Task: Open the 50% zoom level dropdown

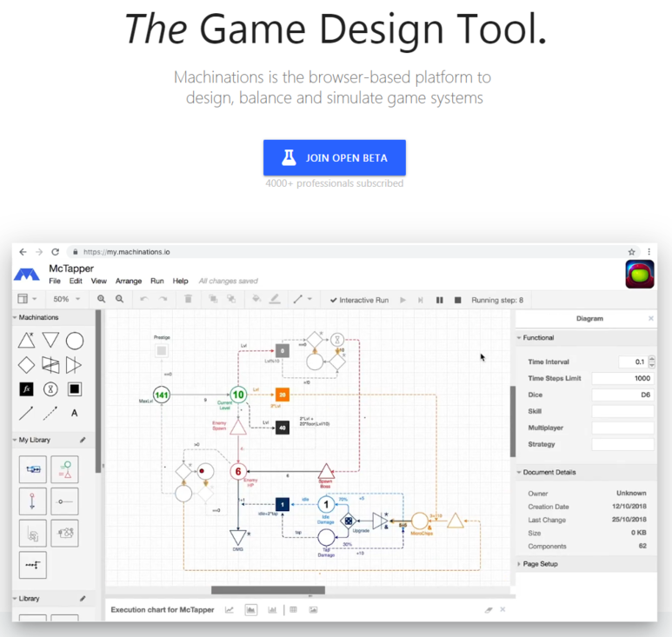Action: (x=66, y=299)
